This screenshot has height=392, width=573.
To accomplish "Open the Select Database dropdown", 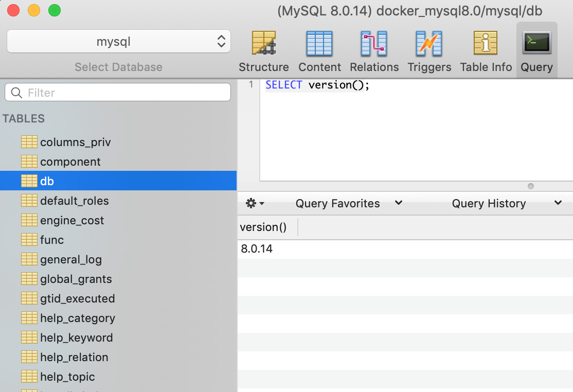I will [118, 41].
